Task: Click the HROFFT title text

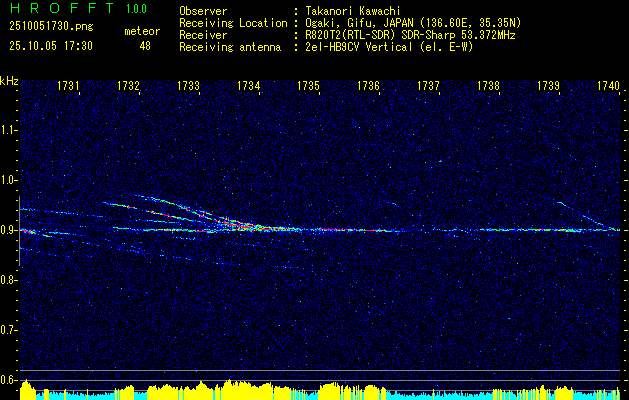Action: click(x=61, y=8)
